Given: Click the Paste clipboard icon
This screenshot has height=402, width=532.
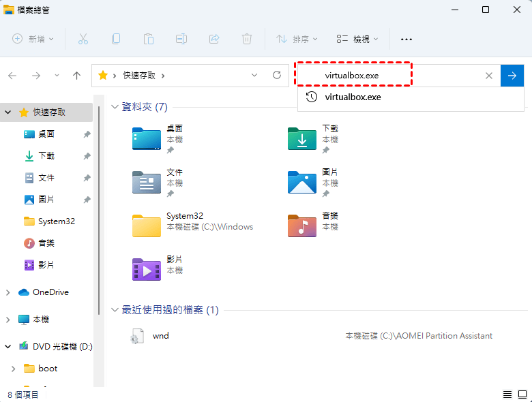Looking at the screenshot, I should click(148, 39).
